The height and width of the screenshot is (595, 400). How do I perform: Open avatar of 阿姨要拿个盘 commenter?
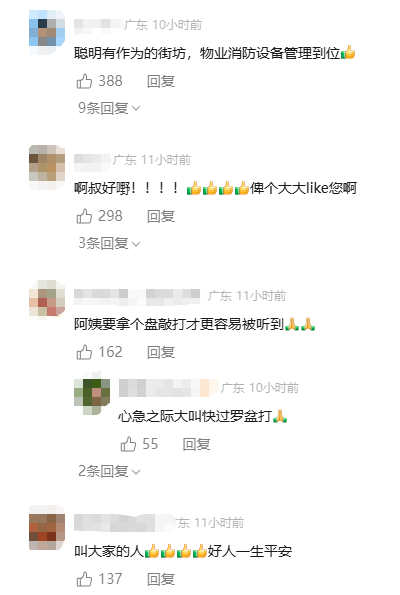pyautogui.click(x=47, y=299)
